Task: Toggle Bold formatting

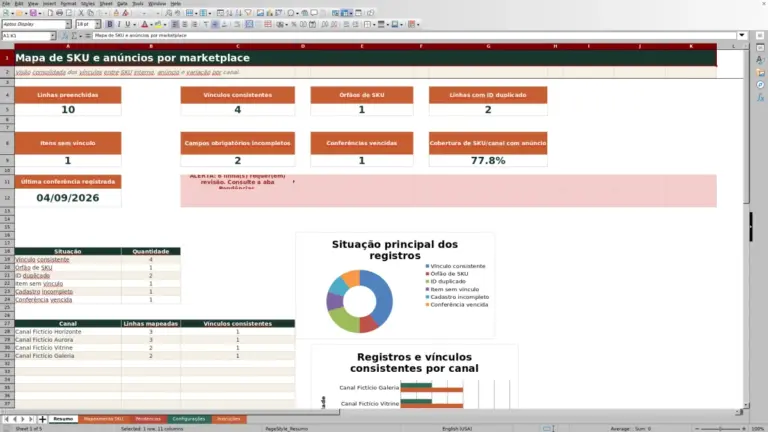Action: click(x=110, y=24)
